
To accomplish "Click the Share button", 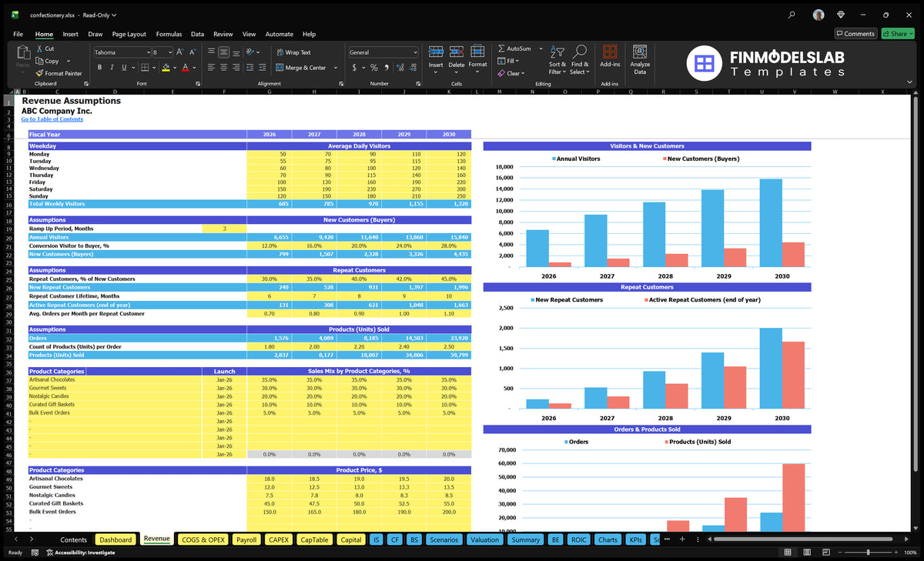I will coord(898,34).
